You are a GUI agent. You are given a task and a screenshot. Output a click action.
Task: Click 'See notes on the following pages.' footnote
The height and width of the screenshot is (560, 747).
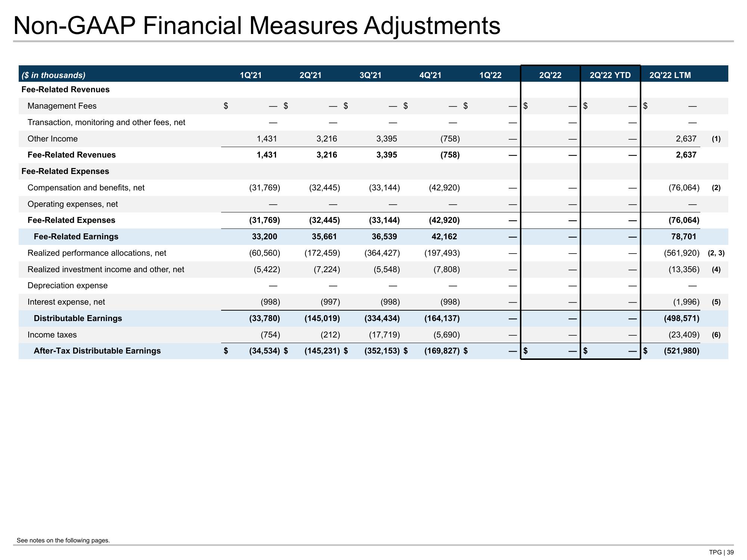(x=63, y=540)
